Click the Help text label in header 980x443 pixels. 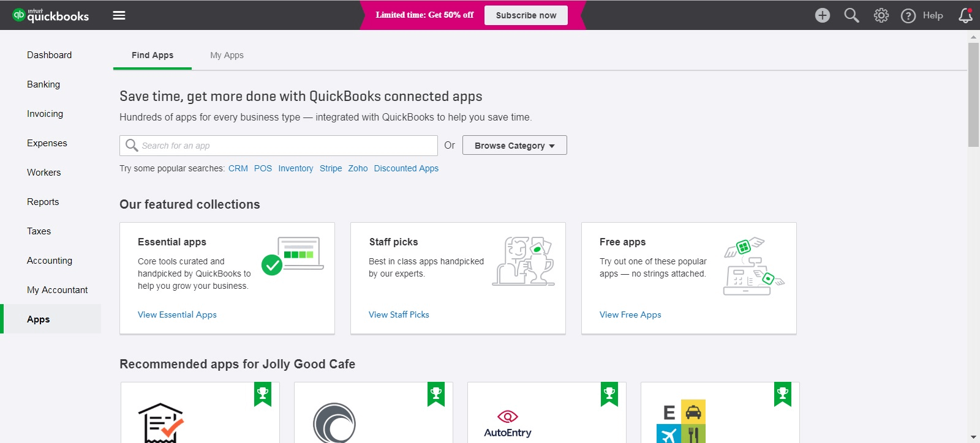[933, 15]
